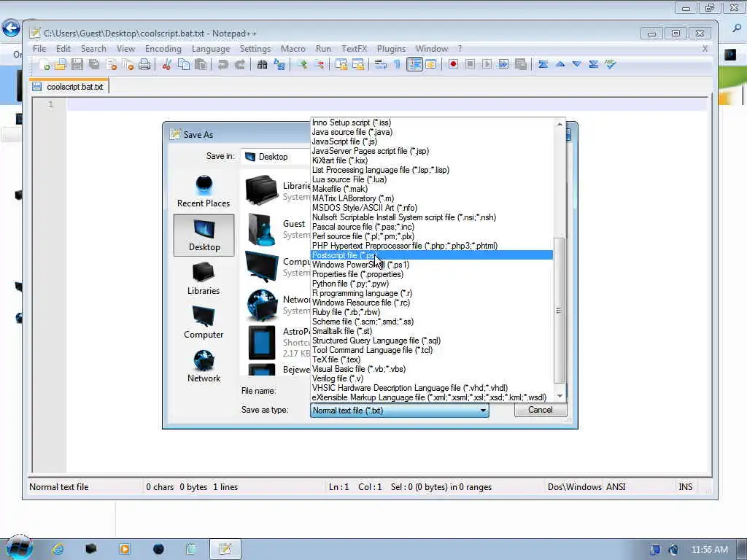Screen dimensions: 747x560
Task: Click Run Macro Multiple Times icon
Action: pyautogui.click(x=503, y=64)
